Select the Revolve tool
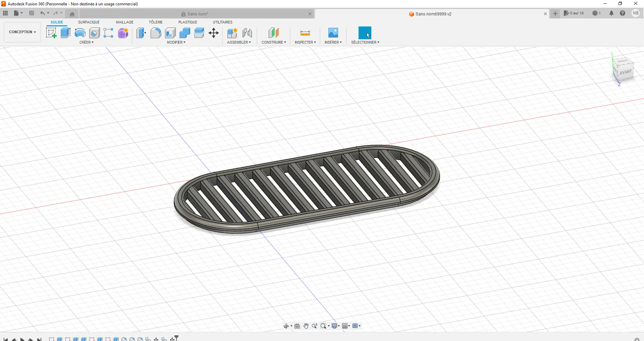This screenshot has height=341, width=644. tap(80, 33)
